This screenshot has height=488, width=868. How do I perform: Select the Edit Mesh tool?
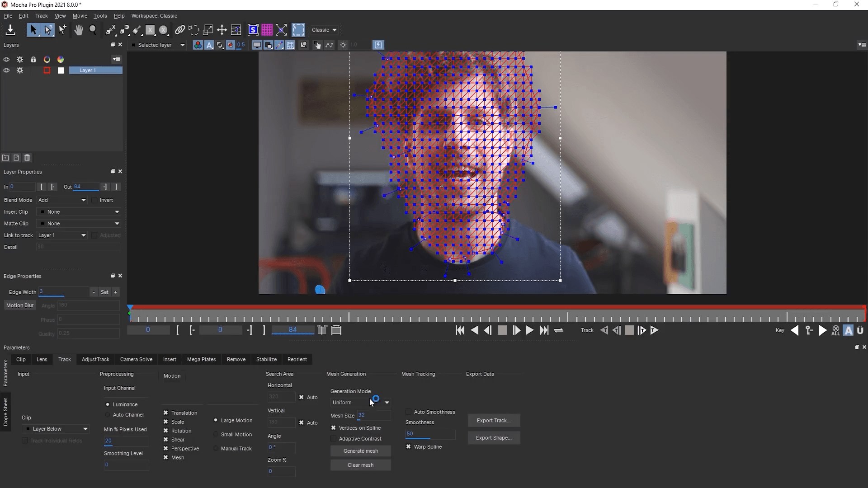236,30
